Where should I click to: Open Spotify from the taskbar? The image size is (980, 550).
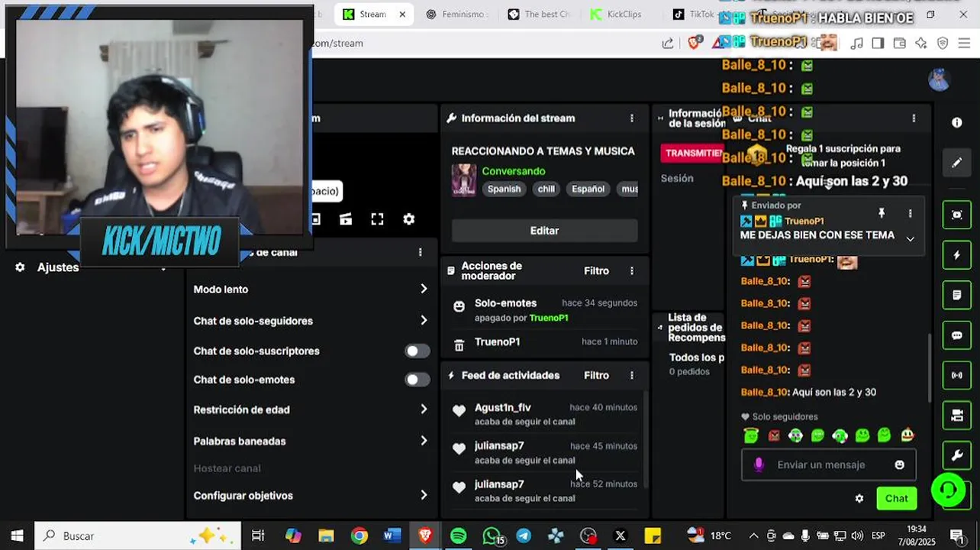pyautogui.click(x=458, y=536)
